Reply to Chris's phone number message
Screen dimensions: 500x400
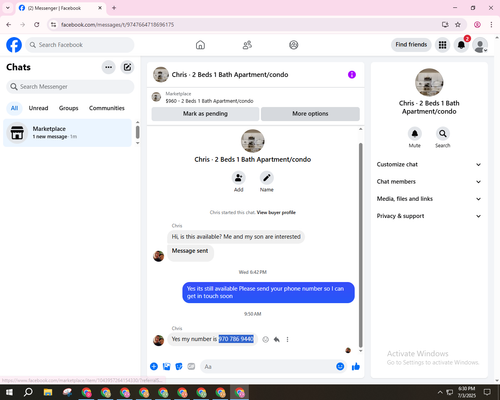(277, 339)
